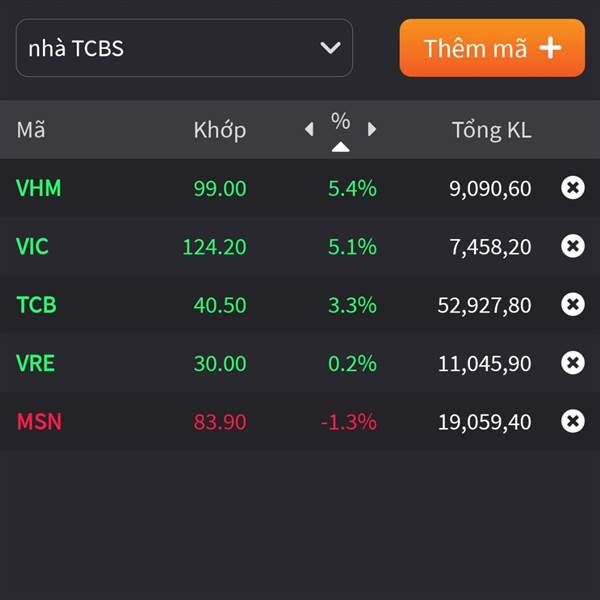
Task: Select the TCB ticker symbol
Action: (x=36, y=305)
